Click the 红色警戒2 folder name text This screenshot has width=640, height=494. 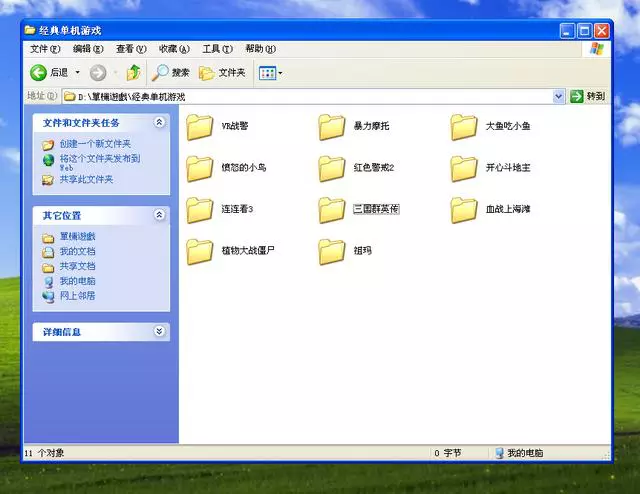click(x=374, y=167)
